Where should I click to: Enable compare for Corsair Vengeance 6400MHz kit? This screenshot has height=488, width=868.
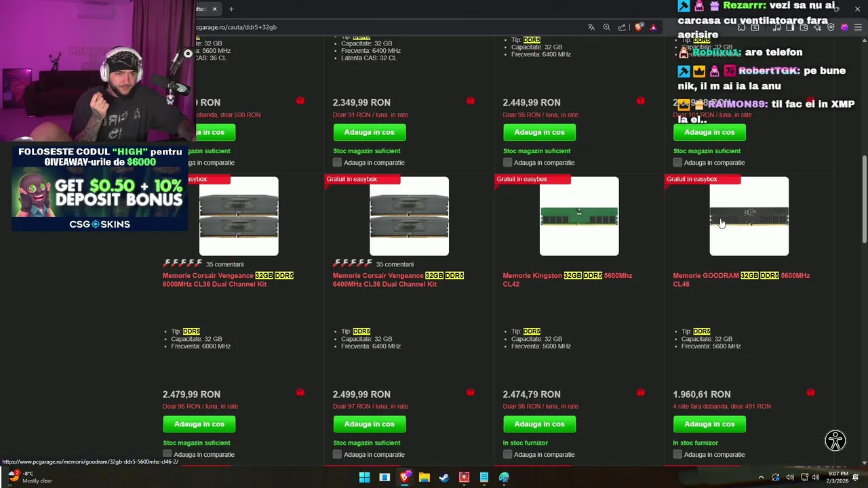tap(338, 454)
